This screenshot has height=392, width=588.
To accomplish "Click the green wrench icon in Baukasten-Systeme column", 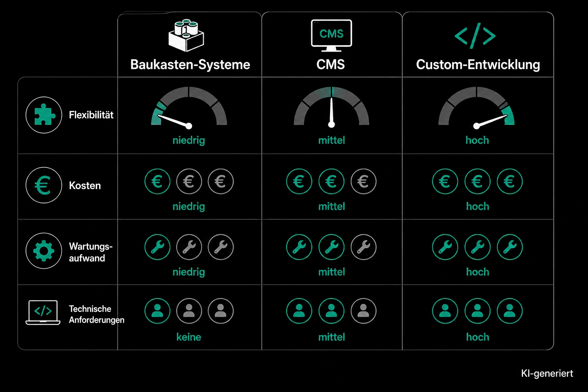I will pos(157,247).
